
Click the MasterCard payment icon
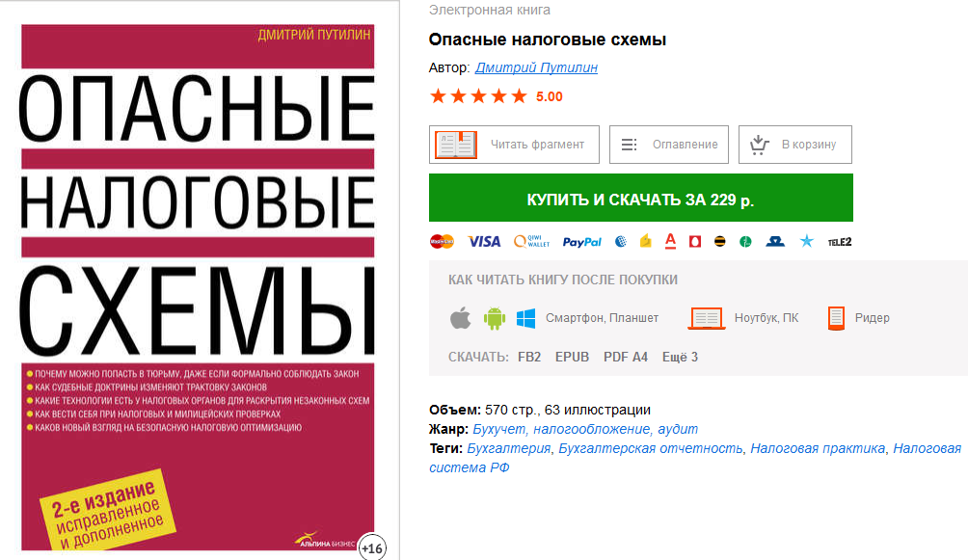coord(442,241)
